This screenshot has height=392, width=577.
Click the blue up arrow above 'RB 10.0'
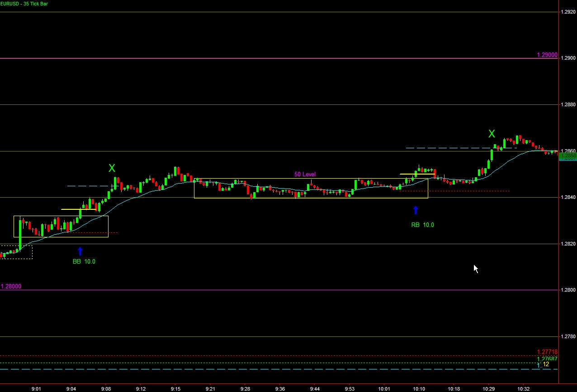point(416,210)
